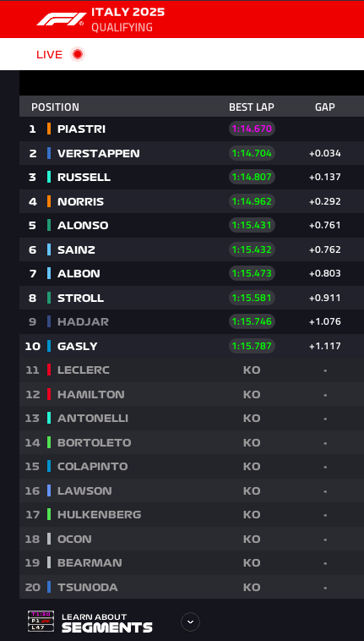
Task: Click Gasly's 1:15.787 lap time badge
Action: click(252, 346)
